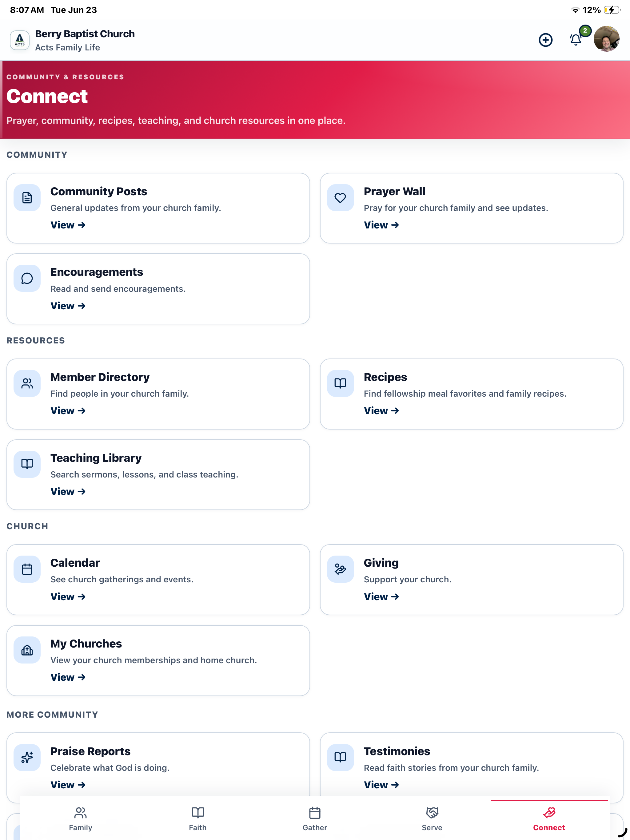Click the My Churches building icon
The image size is (630, 840).
pos(27,650)
